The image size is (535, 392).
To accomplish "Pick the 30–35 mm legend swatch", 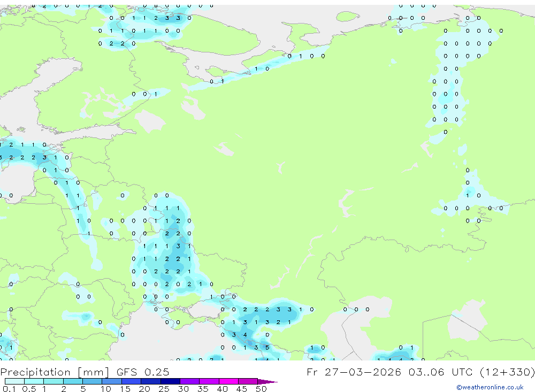I will 190,381.
